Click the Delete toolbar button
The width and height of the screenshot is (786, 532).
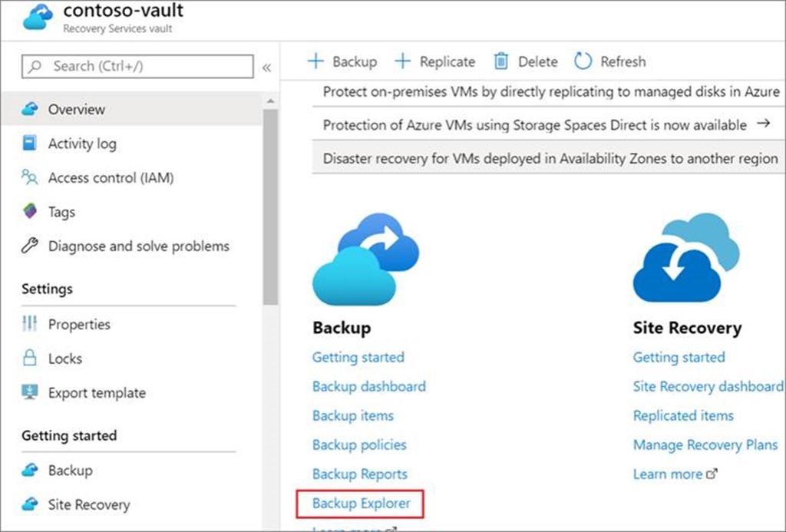click(526, 61)
